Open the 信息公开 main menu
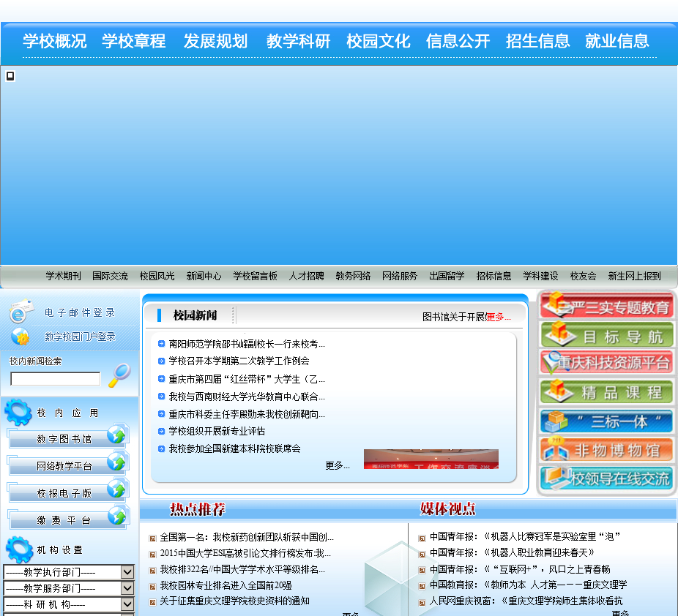678x616 pixels. coord(458,41)
